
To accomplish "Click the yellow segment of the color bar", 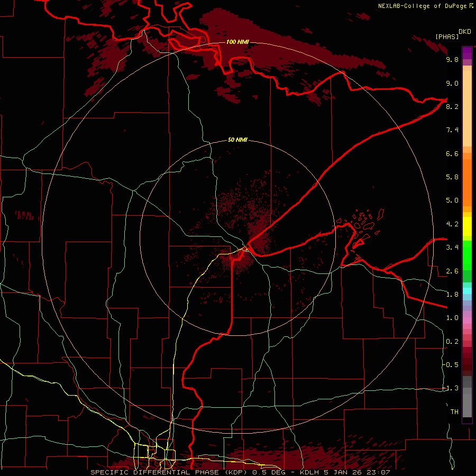I will 467,226.
